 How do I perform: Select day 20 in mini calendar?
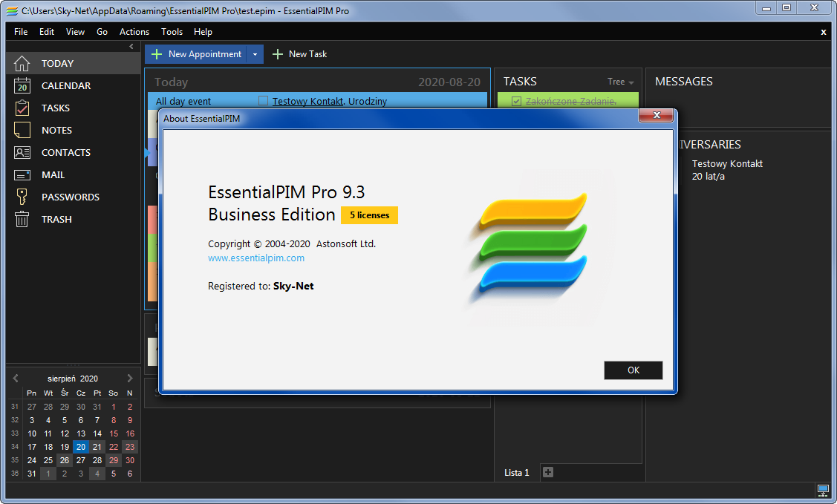[81, 447]
